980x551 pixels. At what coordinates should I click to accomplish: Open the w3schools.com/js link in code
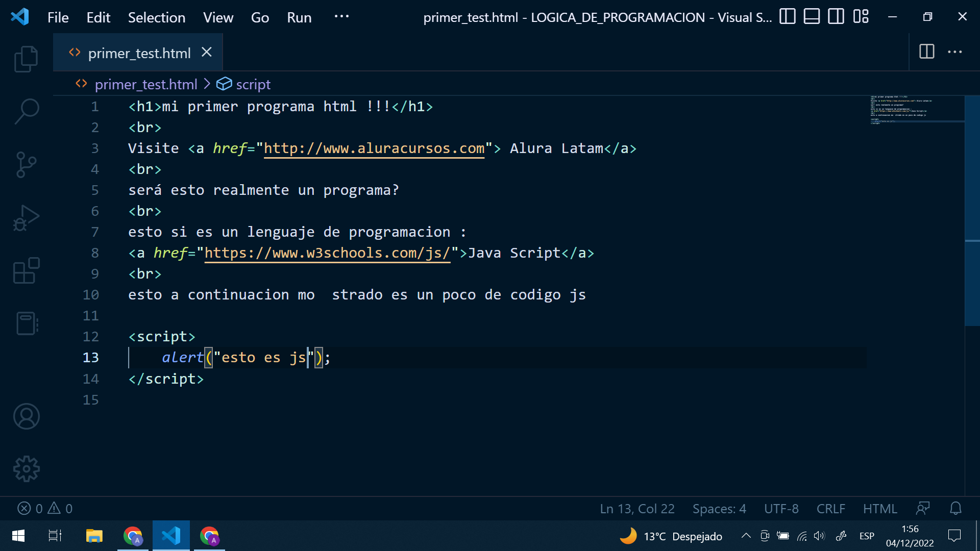(x=327, y=253)
